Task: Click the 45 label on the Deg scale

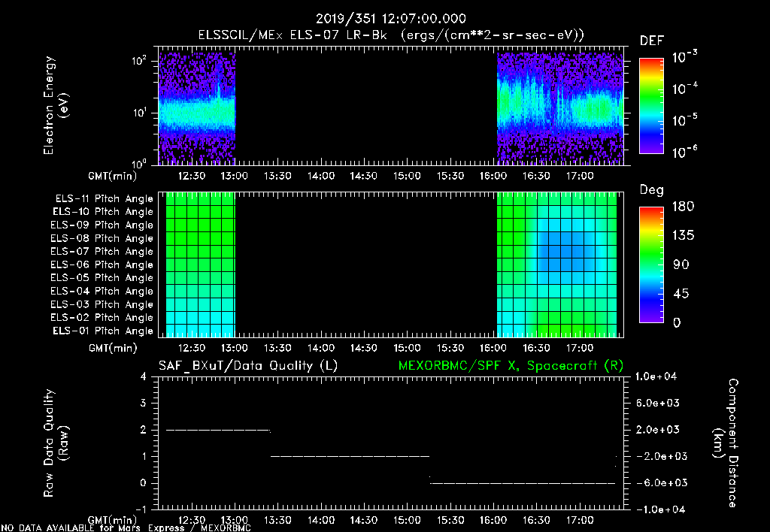Action: [681, 294]
